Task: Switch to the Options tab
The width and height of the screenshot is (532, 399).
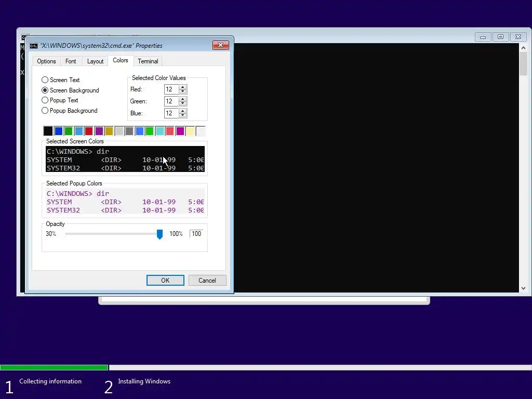Action: pyautogui.click(x=46, y=61)
